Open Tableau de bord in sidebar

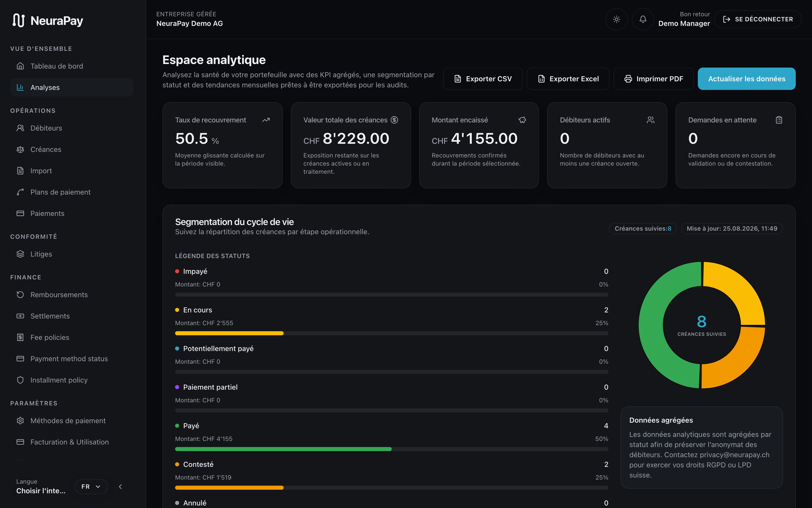point(72,66)
